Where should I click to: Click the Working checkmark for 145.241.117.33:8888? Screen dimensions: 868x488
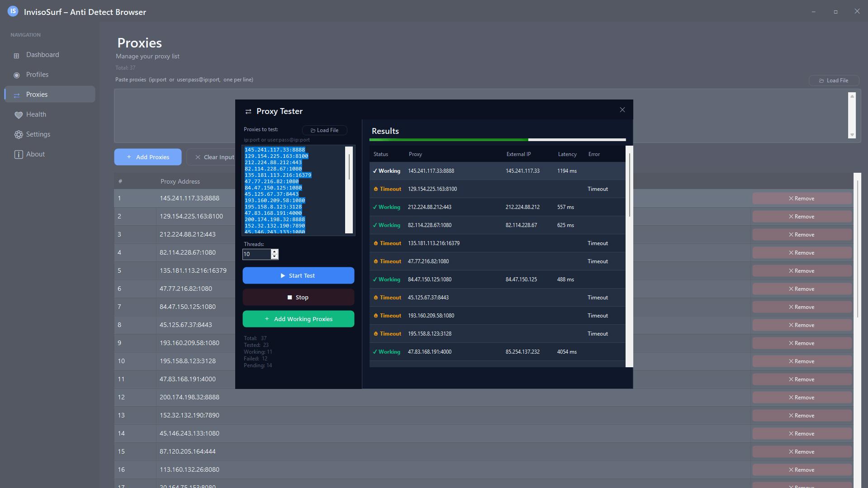click(x=375, y=171)
